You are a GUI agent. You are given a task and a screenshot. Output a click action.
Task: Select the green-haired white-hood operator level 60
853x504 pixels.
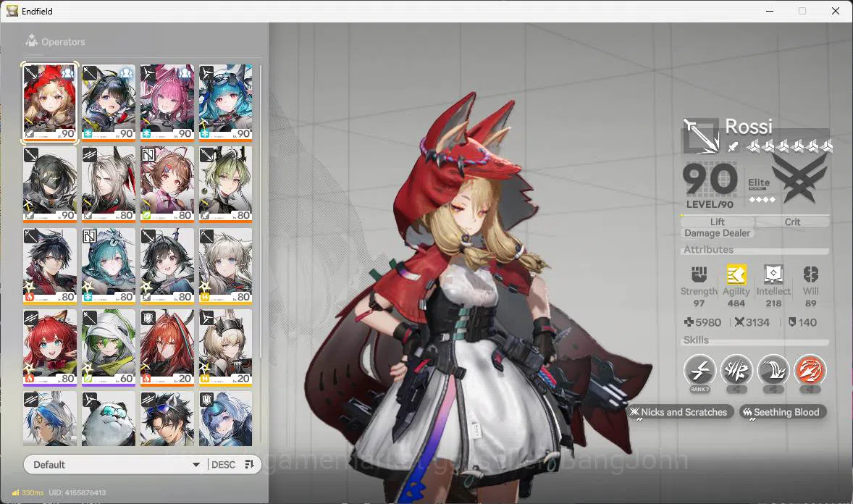click(x=109, y=348)
